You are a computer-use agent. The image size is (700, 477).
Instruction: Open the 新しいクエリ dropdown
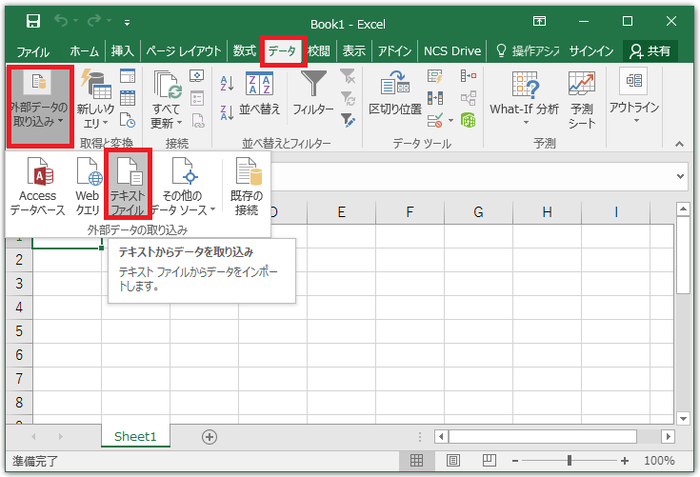point(96,99)
